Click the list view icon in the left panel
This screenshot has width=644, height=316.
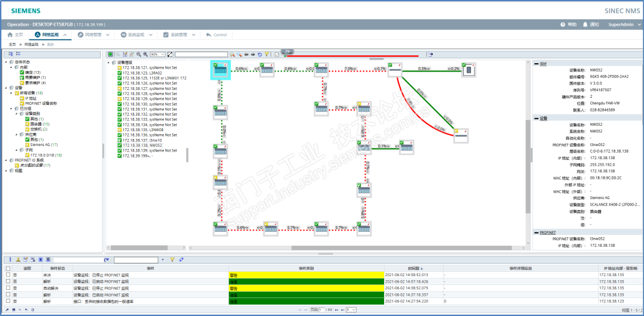[18, 54]
